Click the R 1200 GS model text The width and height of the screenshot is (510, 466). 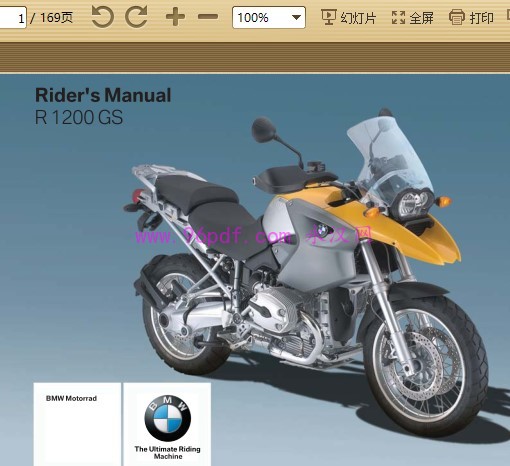pyautogui.click(x=79, y=117)
